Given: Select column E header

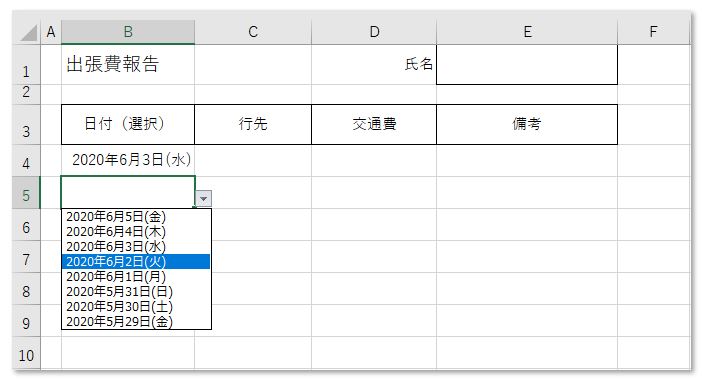Looking at the screenshot, I should pos(527,32).
